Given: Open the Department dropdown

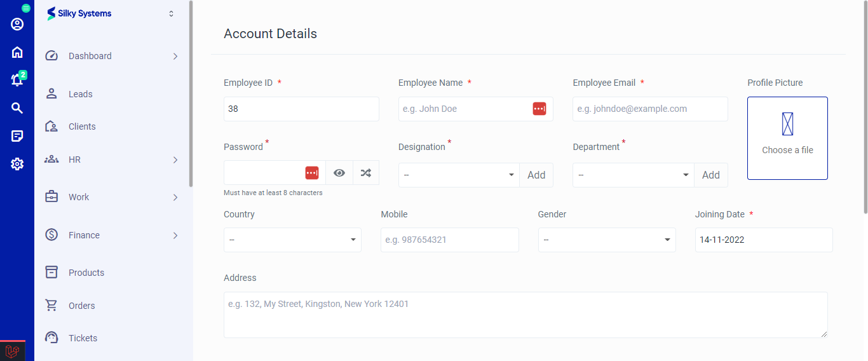Looking at the screenshot, I should click(634, 175).
